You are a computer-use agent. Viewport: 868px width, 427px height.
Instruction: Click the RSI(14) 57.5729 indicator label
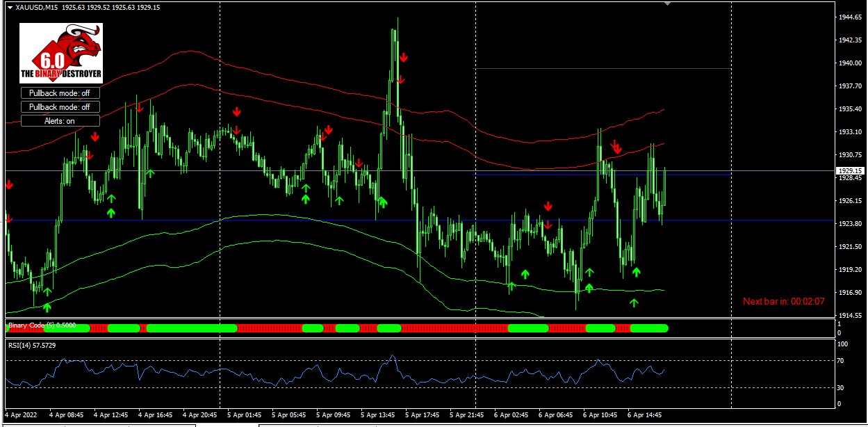point(32,344)
